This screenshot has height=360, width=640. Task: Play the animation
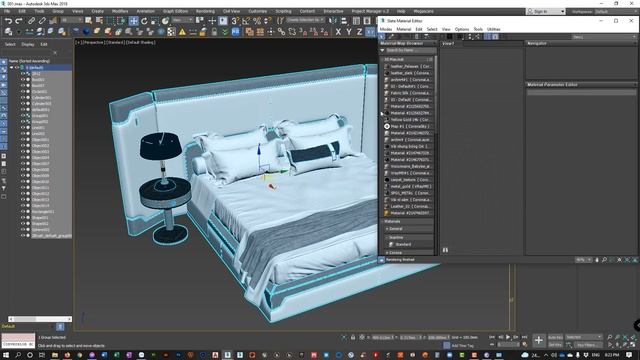[508, 337]
